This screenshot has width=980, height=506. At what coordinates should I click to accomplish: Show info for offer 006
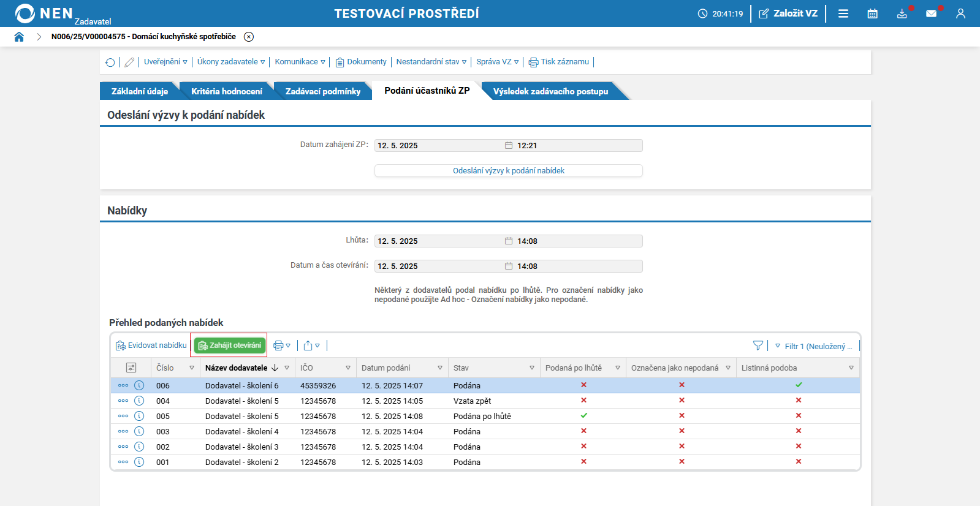139,385
